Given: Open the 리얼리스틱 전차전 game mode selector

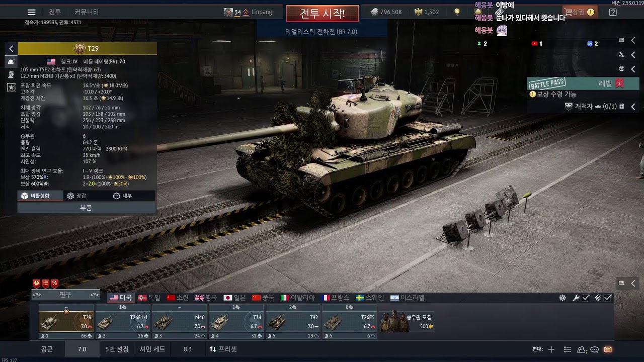Looking at the screenshot, I should click(321, 32).
